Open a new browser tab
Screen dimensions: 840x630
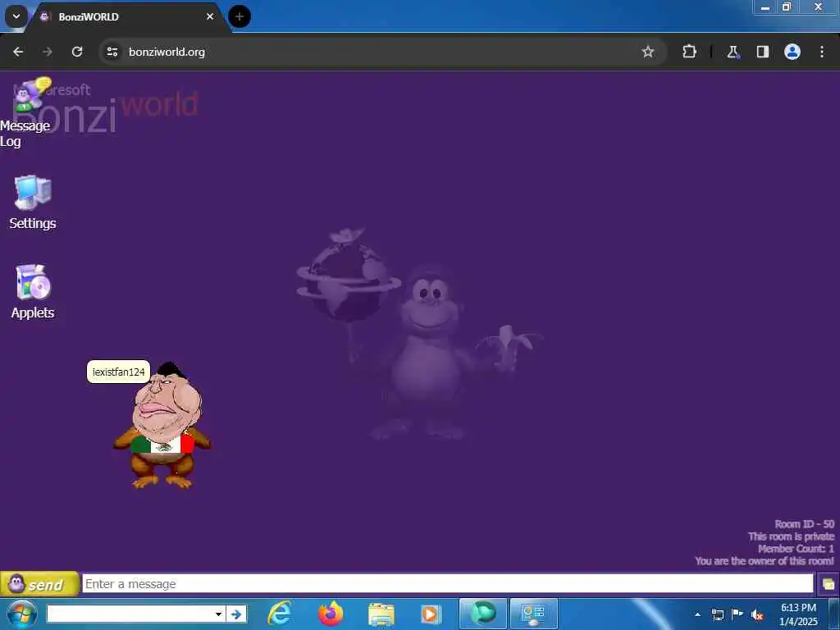[240, 16]
